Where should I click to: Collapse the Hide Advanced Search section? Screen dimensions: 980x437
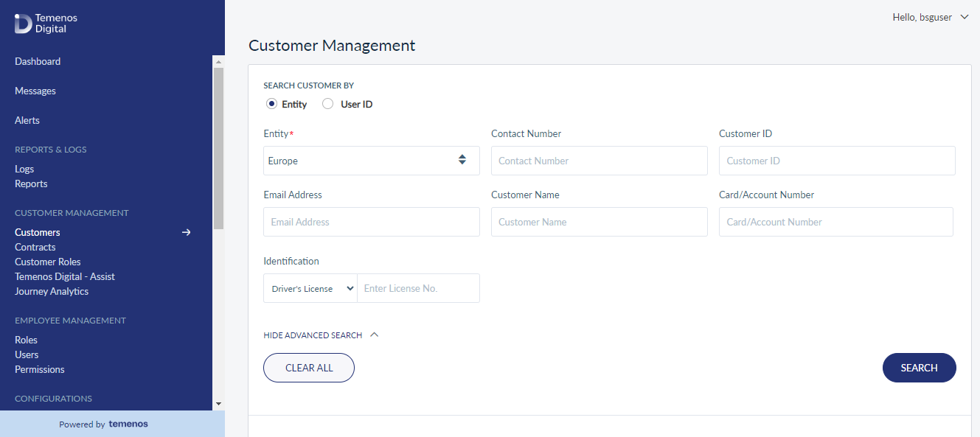tap(321, 335)
